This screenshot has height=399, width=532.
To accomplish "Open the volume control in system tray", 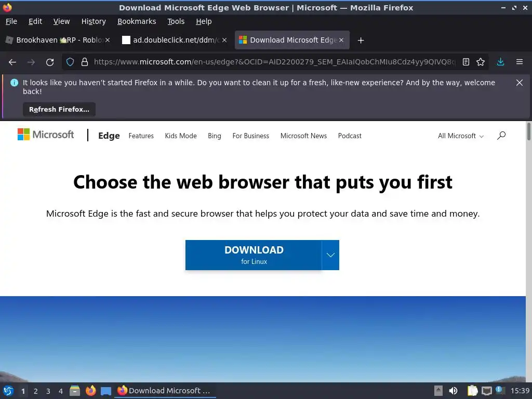I will 453,391.
